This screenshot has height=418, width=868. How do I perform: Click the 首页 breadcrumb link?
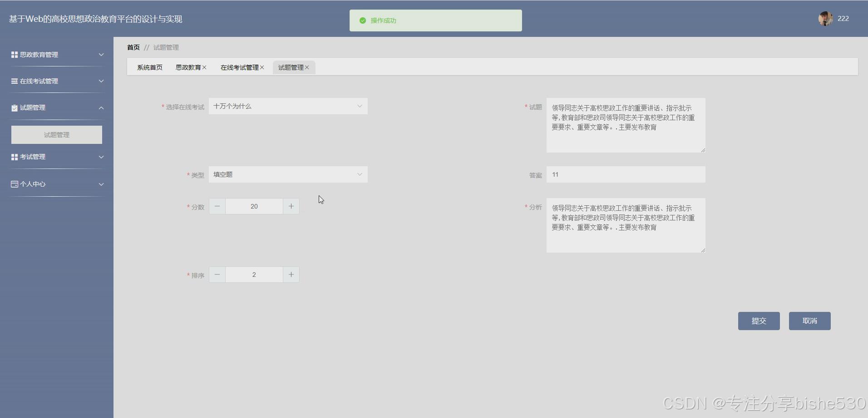133,47
